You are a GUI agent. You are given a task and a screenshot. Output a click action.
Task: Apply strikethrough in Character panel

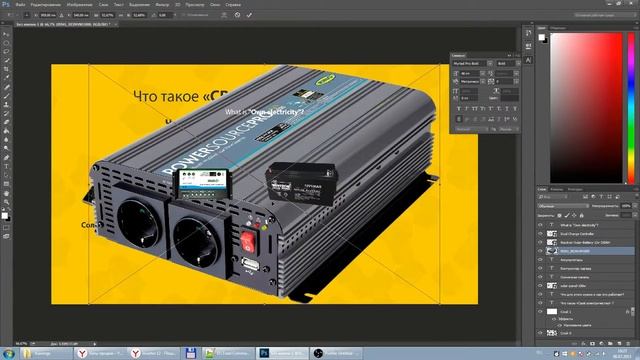(515, 109)
